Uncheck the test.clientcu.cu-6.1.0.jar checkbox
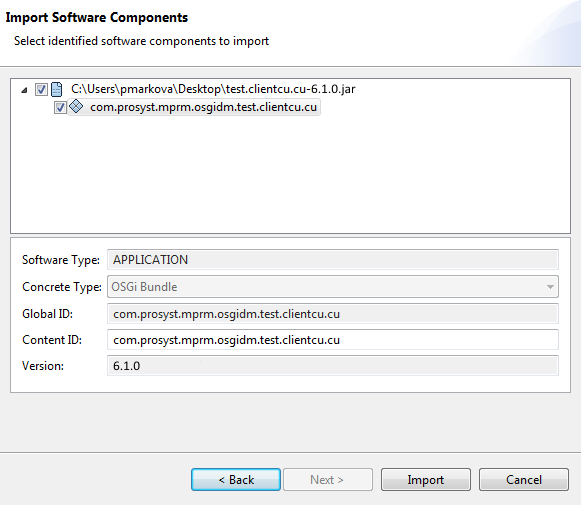The height and width of the screenshot is (505, 581). pos(41,89)
